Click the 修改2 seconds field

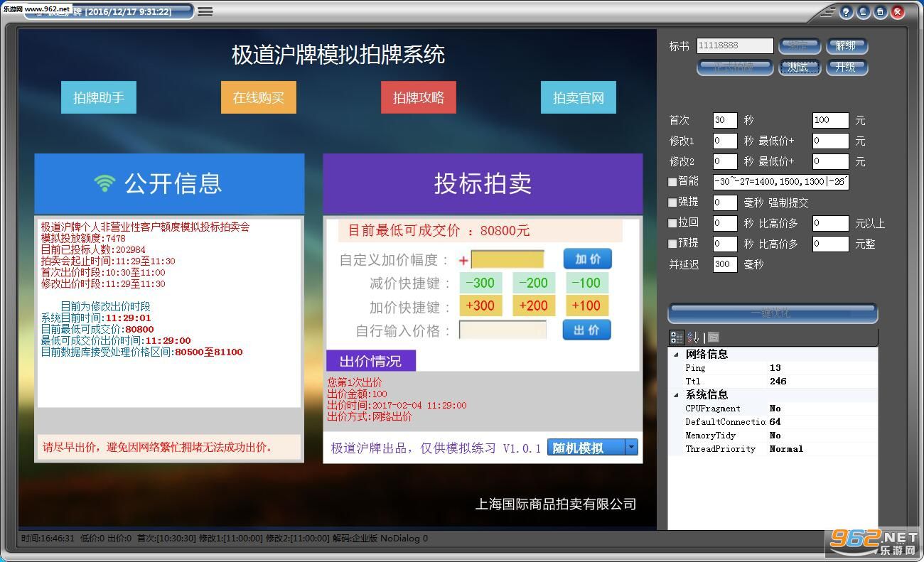[x=725, y=161]
